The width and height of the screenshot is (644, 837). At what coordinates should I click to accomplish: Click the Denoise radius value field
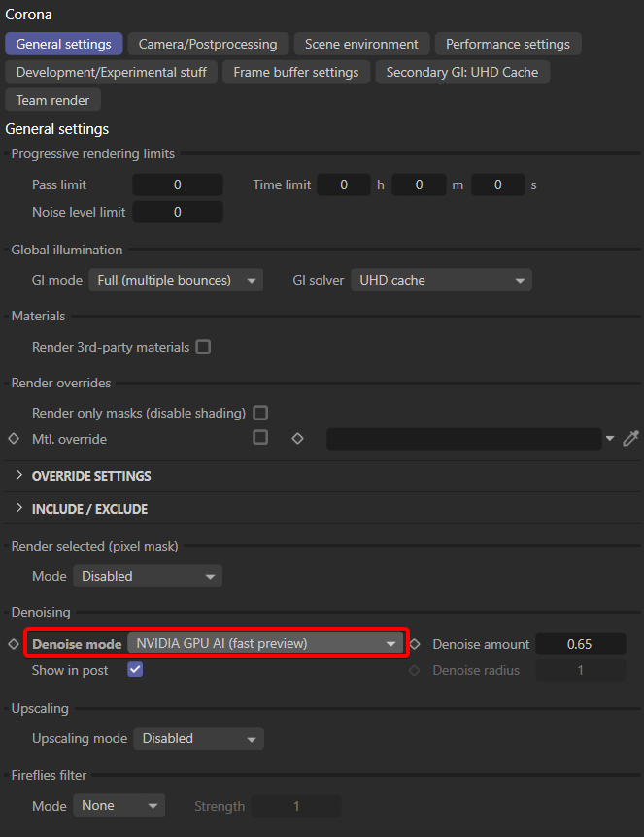pos(581,670)
